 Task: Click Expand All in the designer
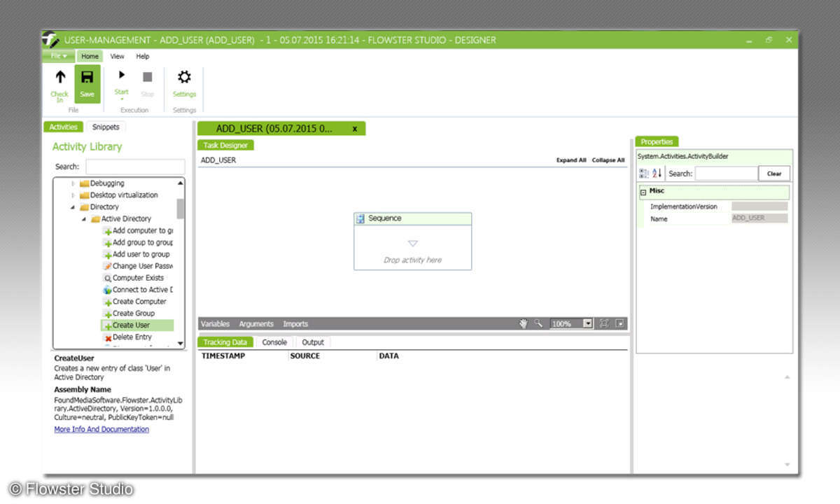click(x=571, y=160)
